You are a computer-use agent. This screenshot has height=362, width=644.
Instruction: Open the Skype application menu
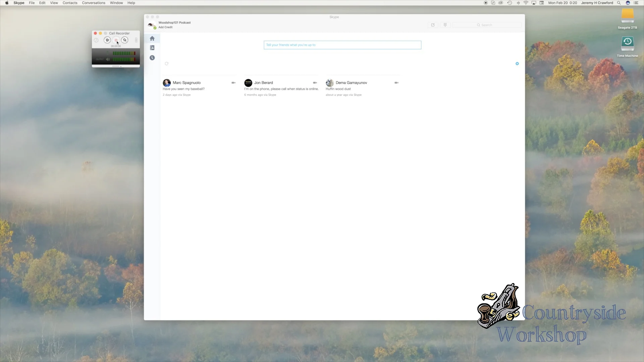pos(19,3)
